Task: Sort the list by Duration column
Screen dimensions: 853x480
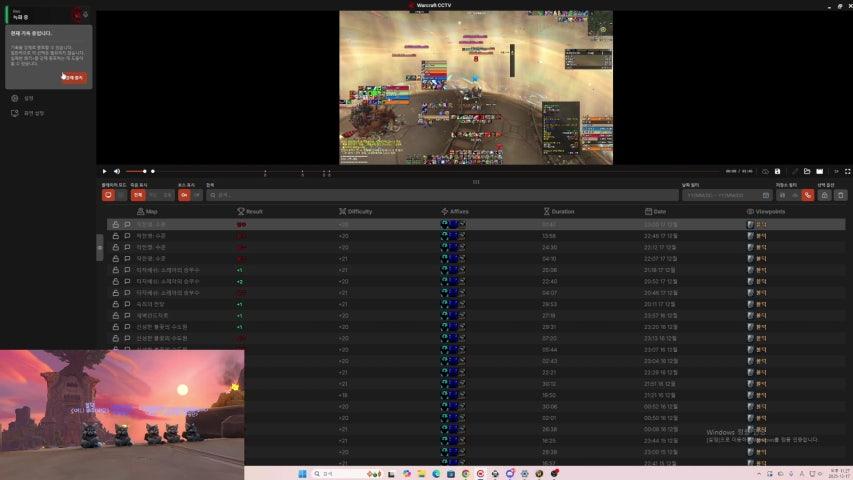Action: tap(563, 212)
